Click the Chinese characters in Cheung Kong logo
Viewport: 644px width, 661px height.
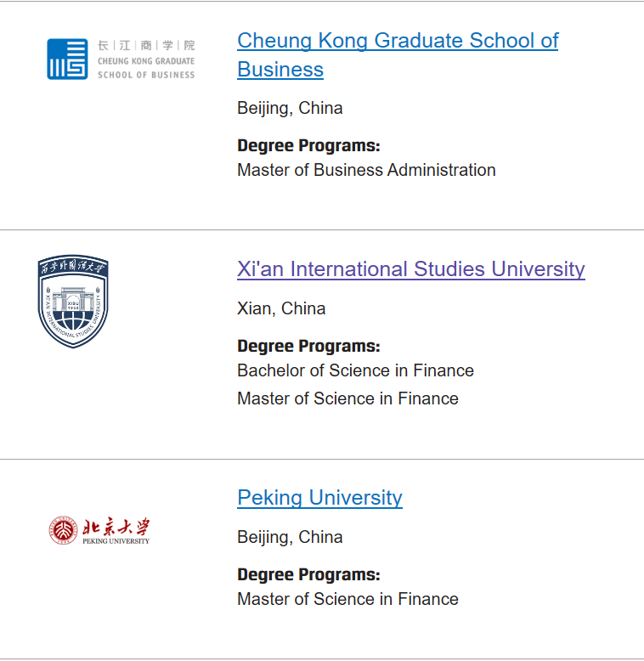[x=146, y=45]
